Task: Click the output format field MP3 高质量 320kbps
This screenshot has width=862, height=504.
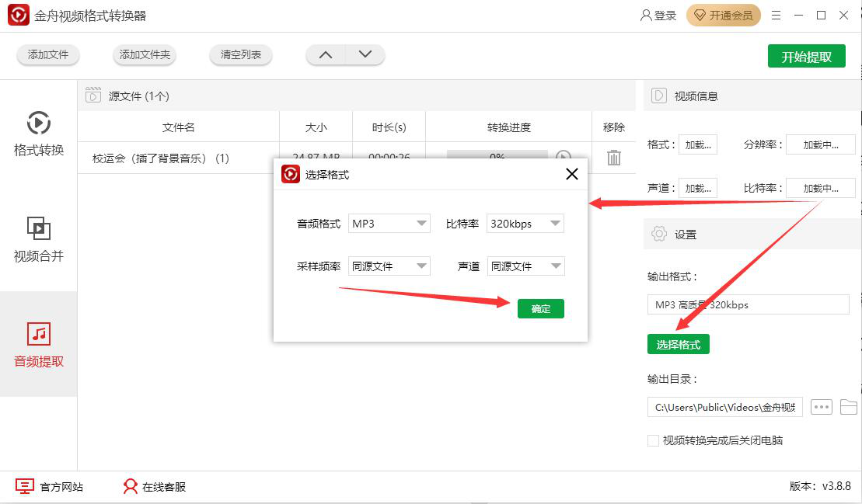Action: tap(749, 304)
